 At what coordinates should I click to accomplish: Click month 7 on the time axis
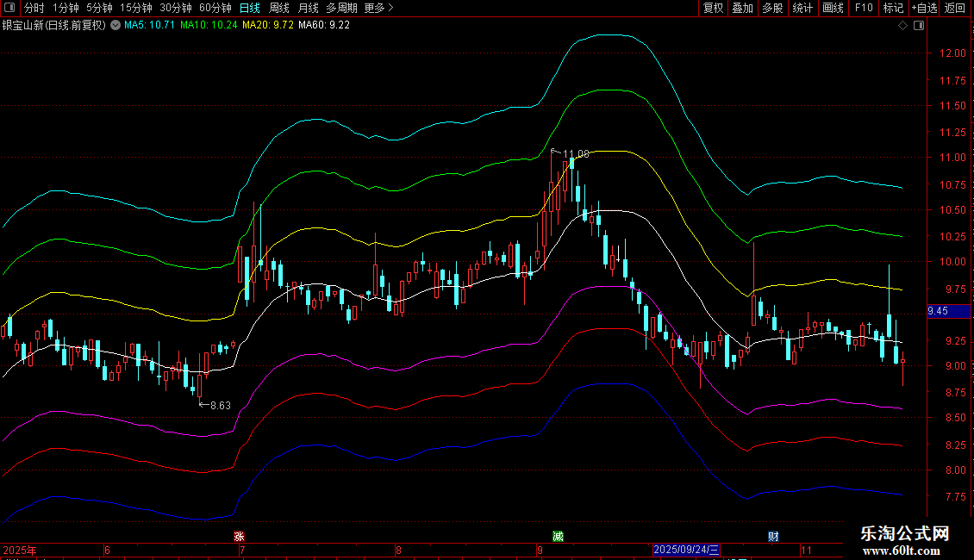pyautogui.click(x=242, y=550)
